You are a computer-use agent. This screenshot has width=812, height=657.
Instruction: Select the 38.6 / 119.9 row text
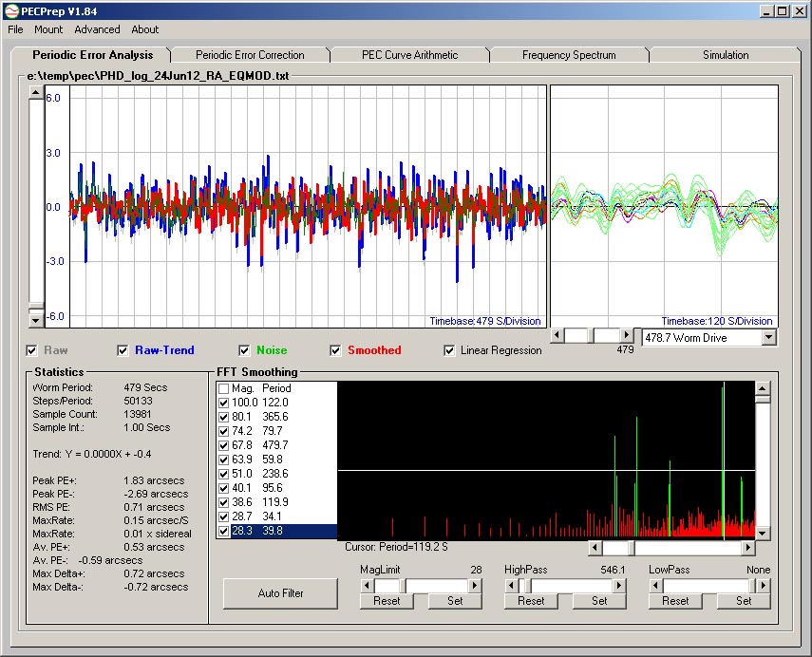(260, 502)
